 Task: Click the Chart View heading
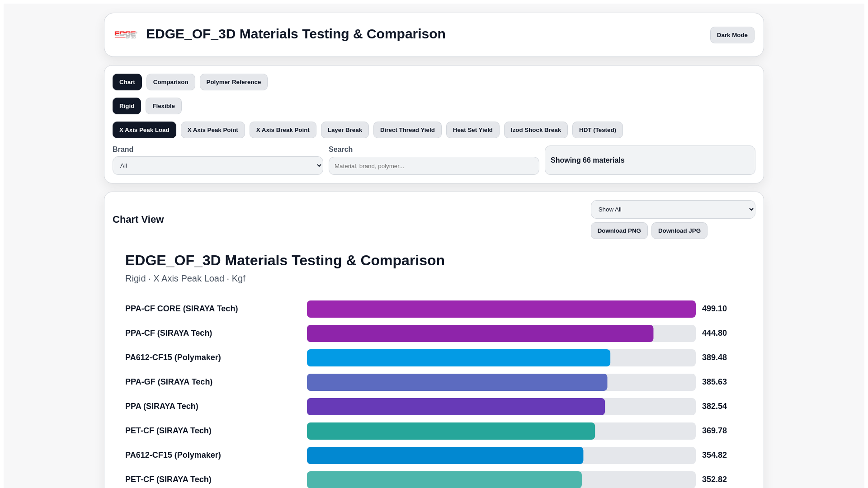(x=138, y=219)
